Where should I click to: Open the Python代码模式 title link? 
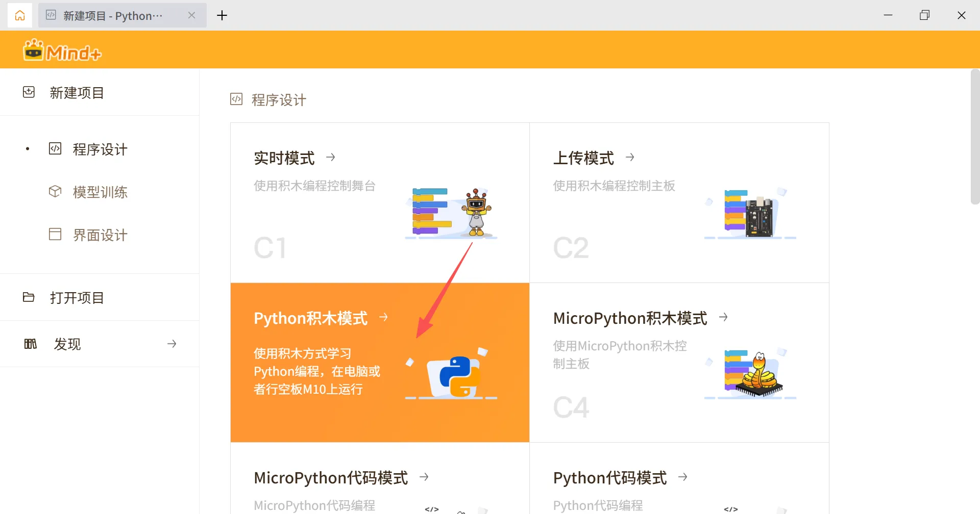(x=609, y=478)
